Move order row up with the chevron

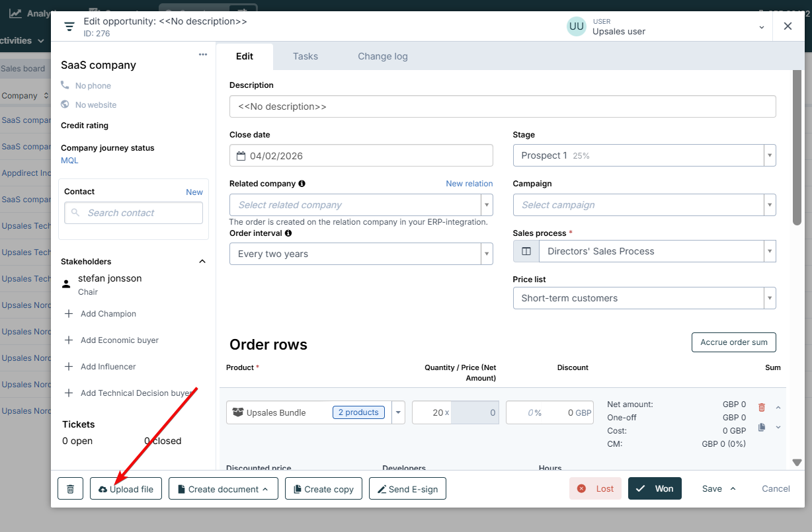tap(778, 408)
